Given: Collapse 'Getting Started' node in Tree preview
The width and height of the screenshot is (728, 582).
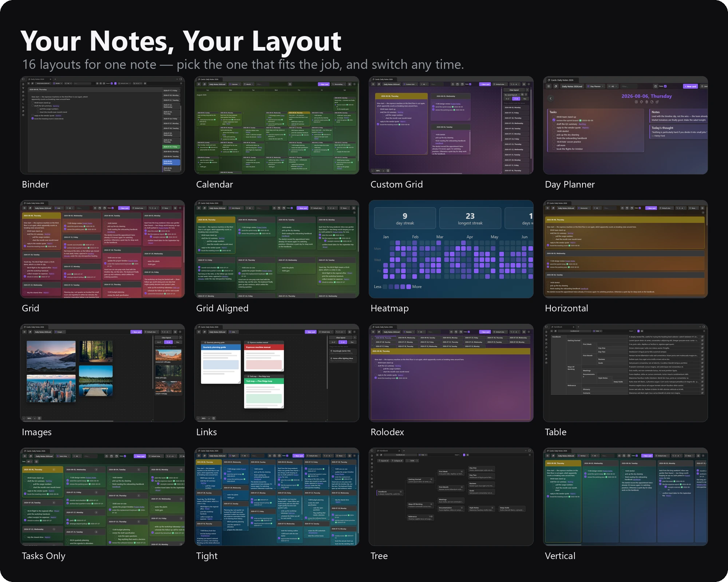Looking at the screenshot, I should coord(431,479).
